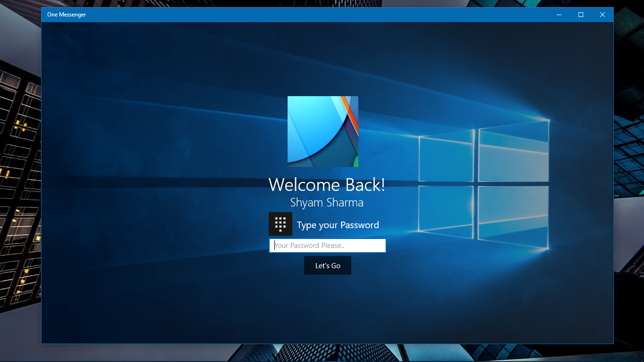Click the 'Type your Password' label

[x=338, y=225]
